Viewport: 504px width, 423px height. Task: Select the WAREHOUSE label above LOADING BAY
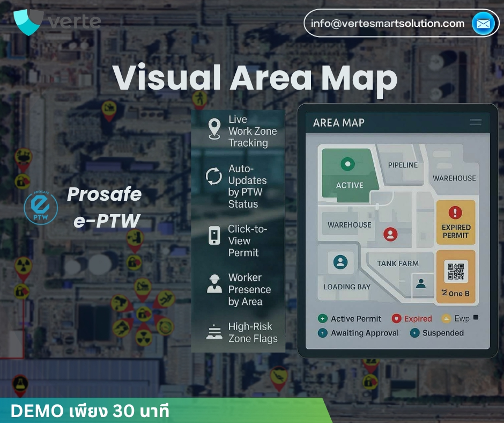pyautogui.click(x=350, y=225)
